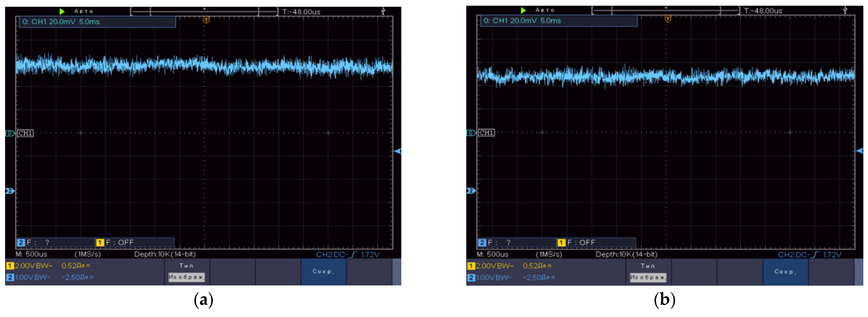Click the USB icon in screen (b)
The width and height of the screenshot is (868, 317).
(x=845, y=10)
